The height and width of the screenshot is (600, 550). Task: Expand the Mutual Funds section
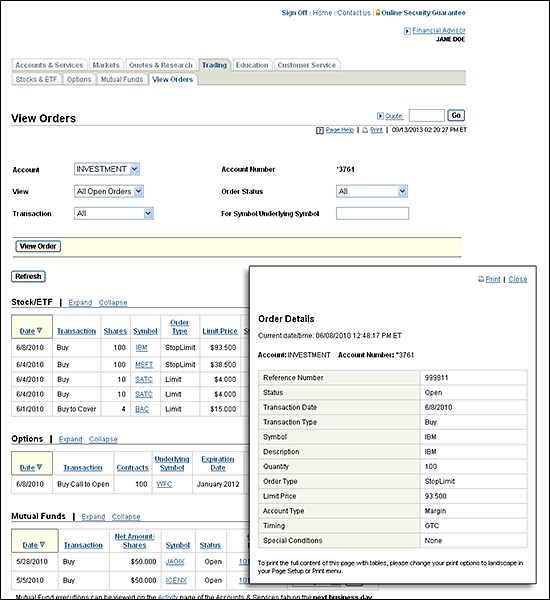pos(93,517)
